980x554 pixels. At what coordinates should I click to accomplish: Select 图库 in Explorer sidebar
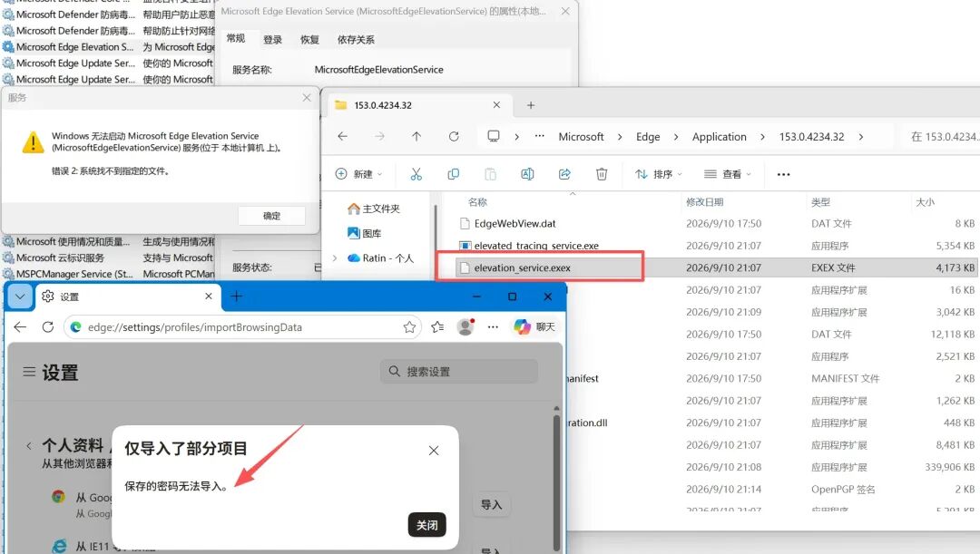pos(365,233)
